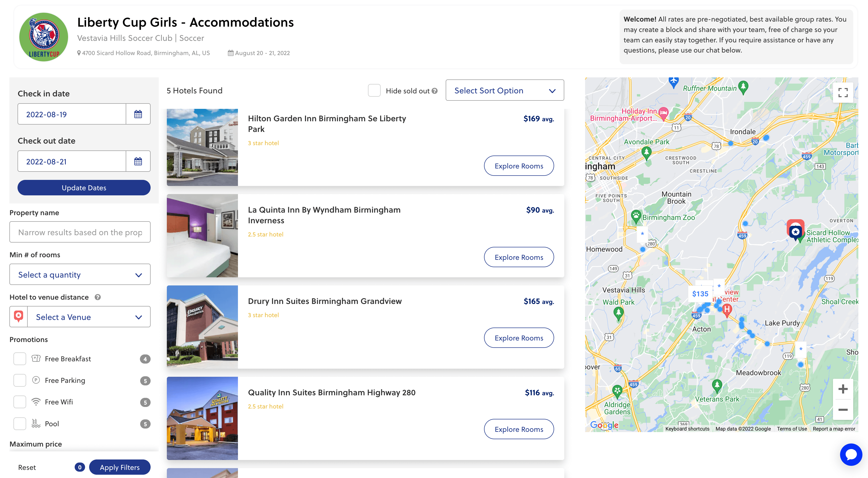868x478 pixels.
Task: Check the Free Breakfast promotion
Action: (20, 359)
